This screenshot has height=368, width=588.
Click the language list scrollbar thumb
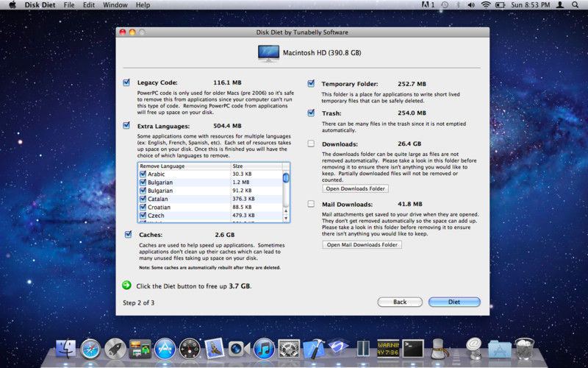pos(286,177)
